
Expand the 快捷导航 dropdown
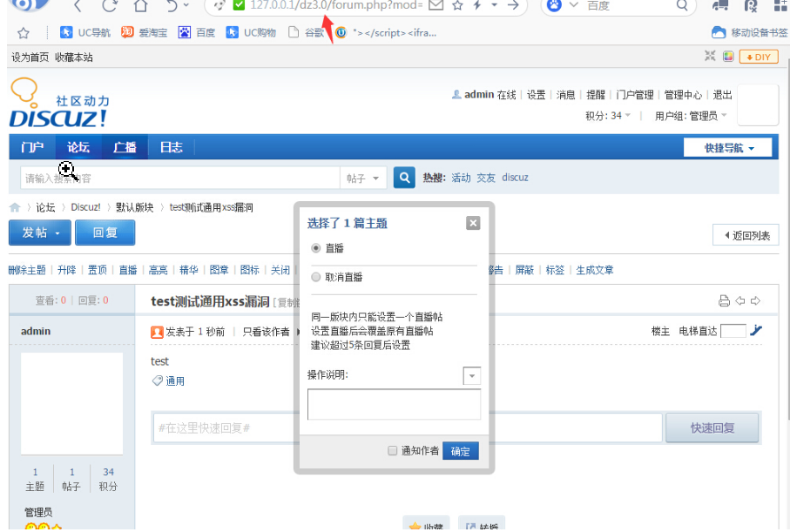pyautogui.click(x=727, y=148)
